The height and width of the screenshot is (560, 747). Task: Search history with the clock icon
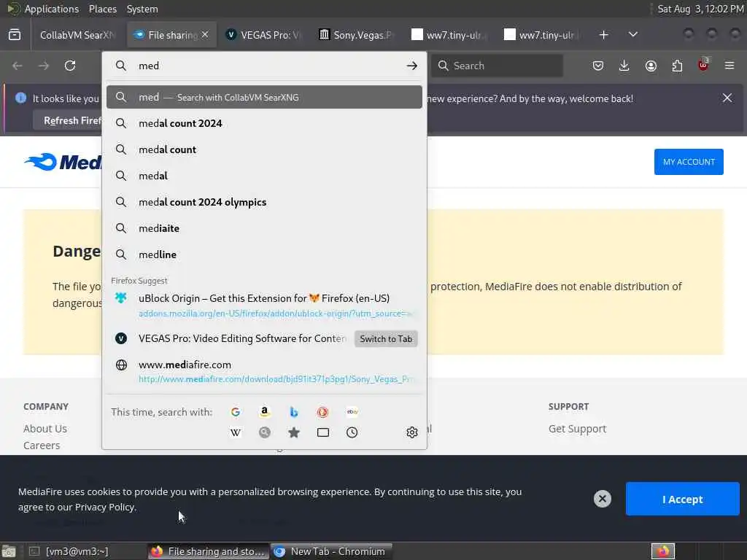352,432
